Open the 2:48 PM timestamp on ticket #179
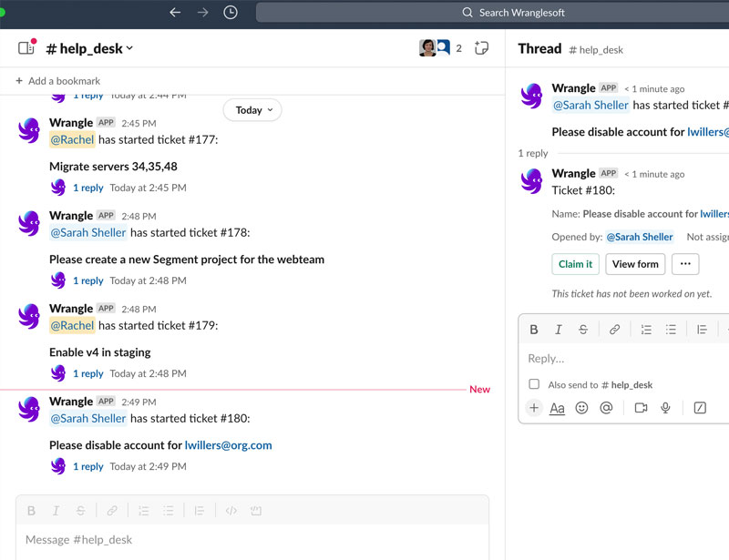 139,309
